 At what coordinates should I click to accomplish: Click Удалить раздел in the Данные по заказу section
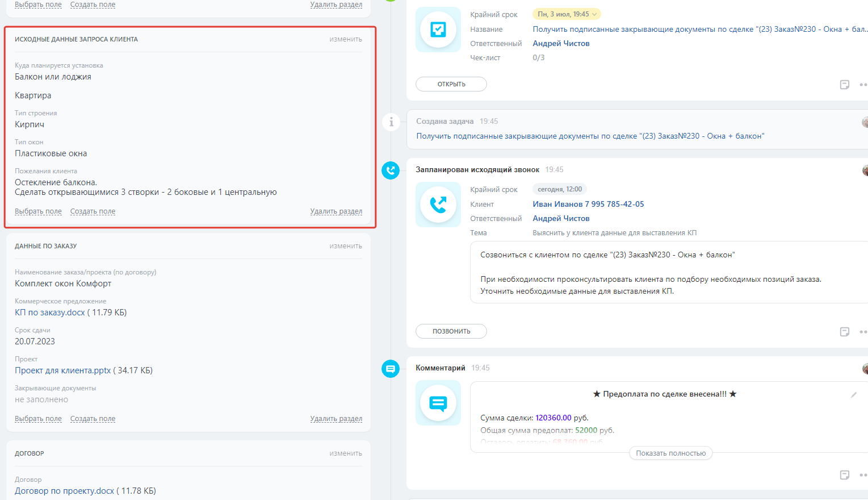[x=336, y=419]
